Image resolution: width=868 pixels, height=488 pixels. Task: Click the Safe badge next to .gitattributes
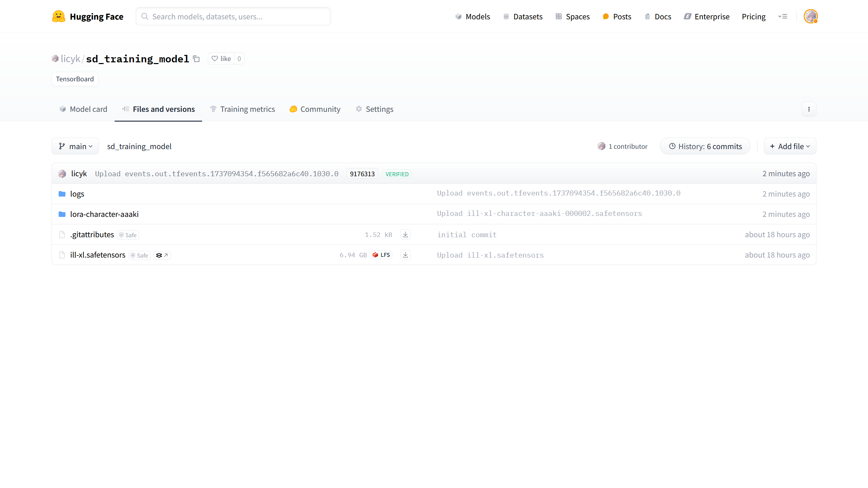[128, 235]
